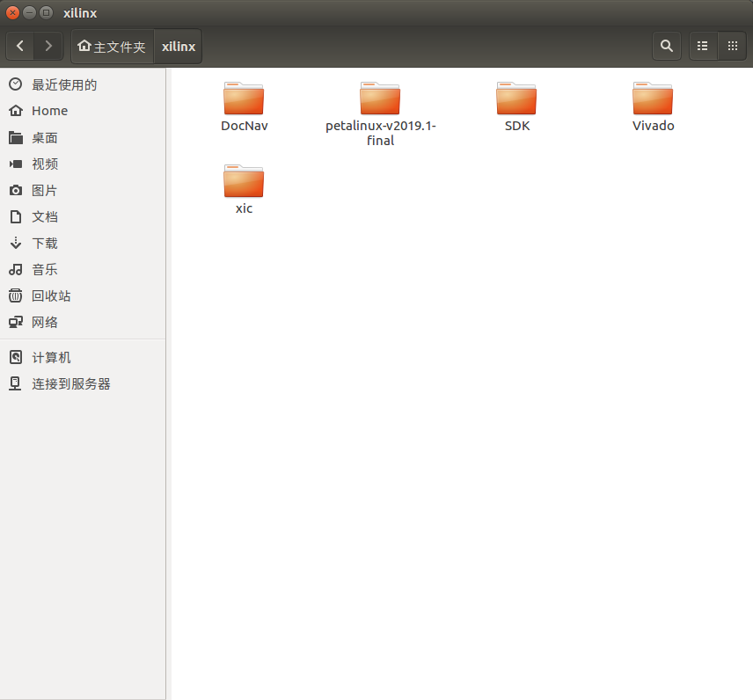Click the Vivado folder name label

(x=653, y=126)
